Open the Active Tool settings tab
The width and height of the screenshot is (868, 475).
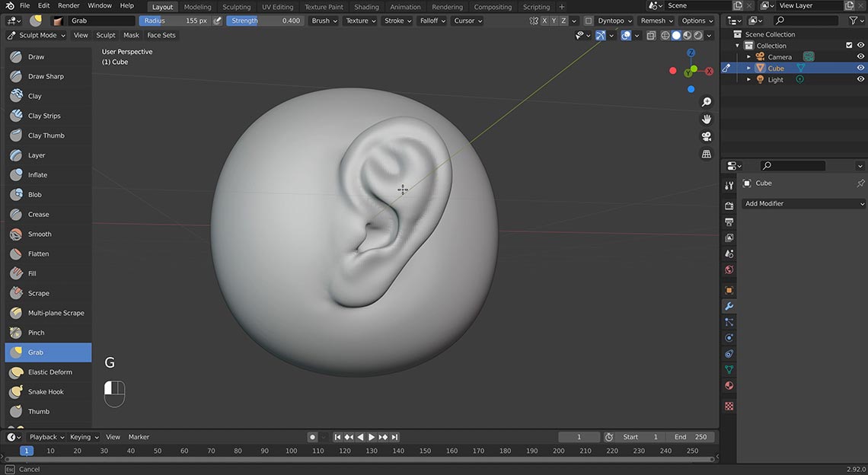(x=729, y=186)
